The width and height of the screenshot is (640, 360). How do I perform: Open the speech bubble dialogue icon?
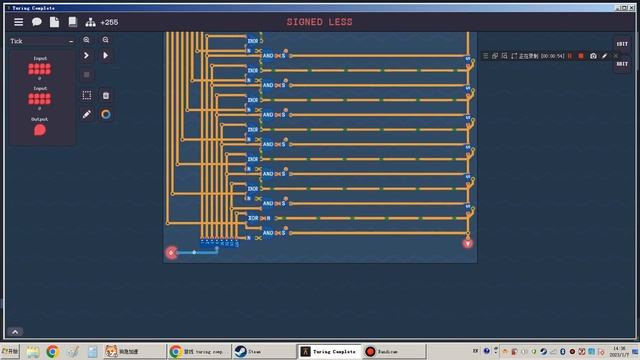[x=37, y=22]
